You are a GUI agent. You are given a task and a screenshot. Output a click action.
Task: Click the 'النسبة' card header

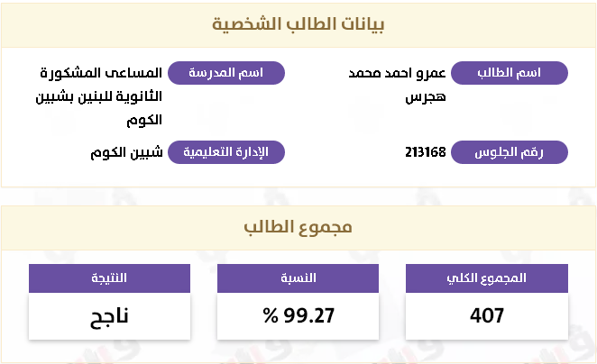point(298,278)
